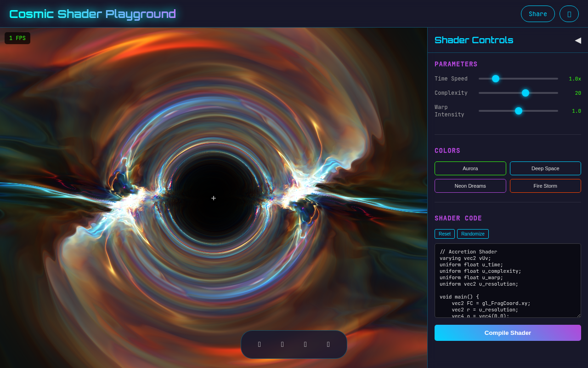Screen dimensions: 588x368
Task: Activate the Fire Storm color preset
Action: click(x=545, y=186)
